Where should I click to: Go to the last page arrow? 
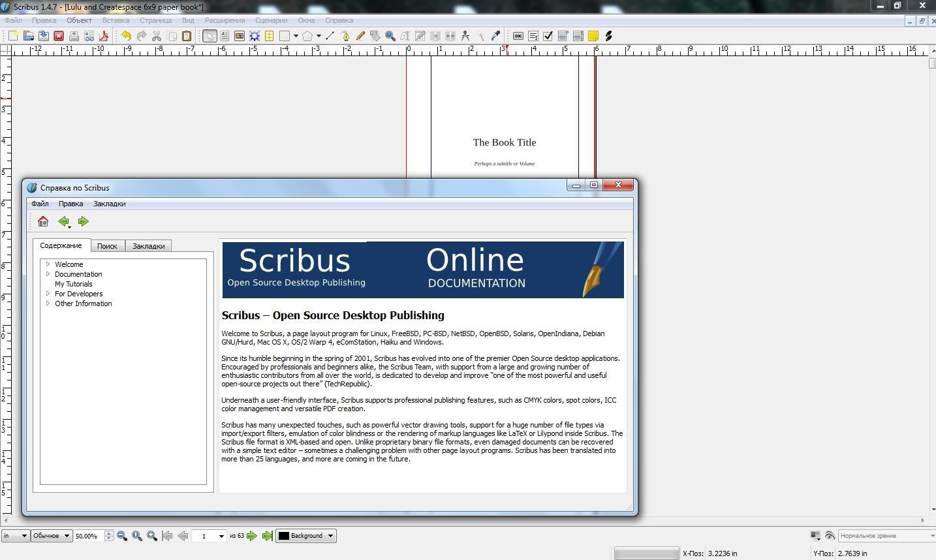[x=267, y=536]
